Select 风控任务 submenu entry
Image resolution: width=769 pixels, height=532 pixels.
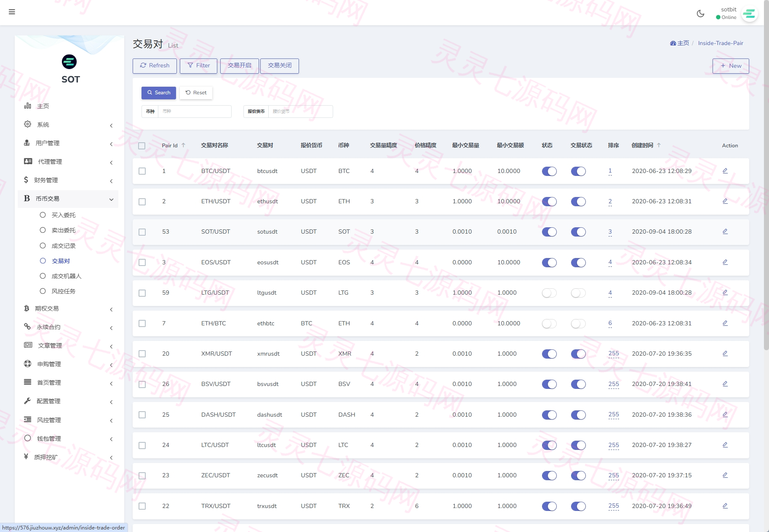pos(64,291)
